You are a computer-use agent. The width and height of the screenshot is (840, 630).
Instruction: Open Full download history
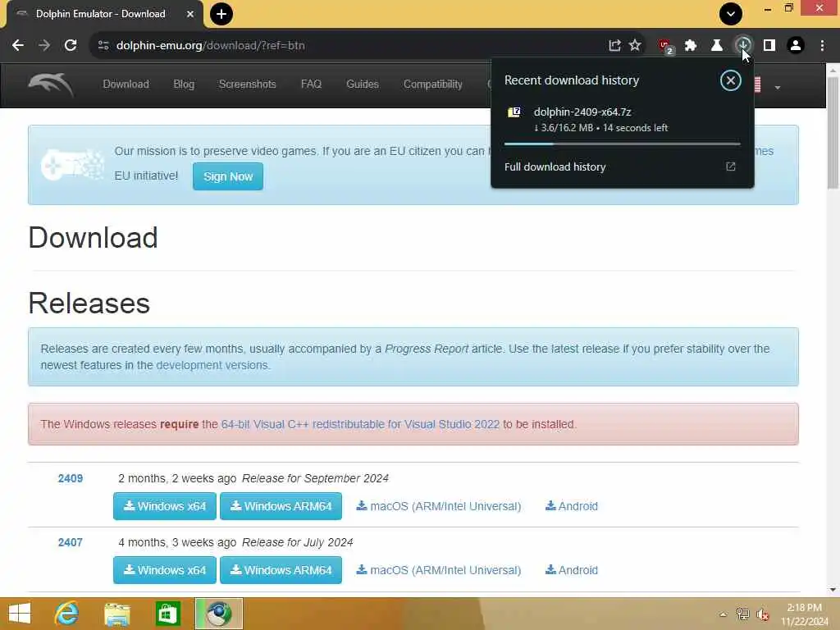tap(622, 167)
